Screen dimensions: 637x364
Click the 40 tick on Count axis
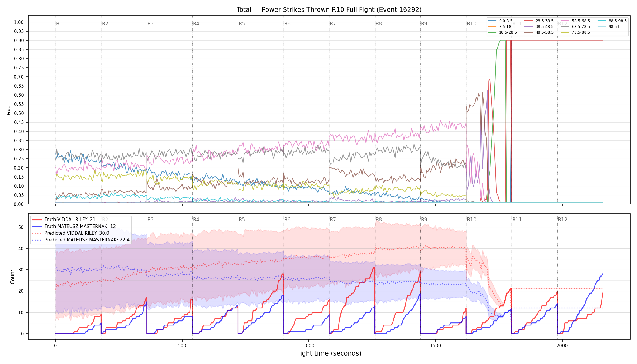coord(21,248)
